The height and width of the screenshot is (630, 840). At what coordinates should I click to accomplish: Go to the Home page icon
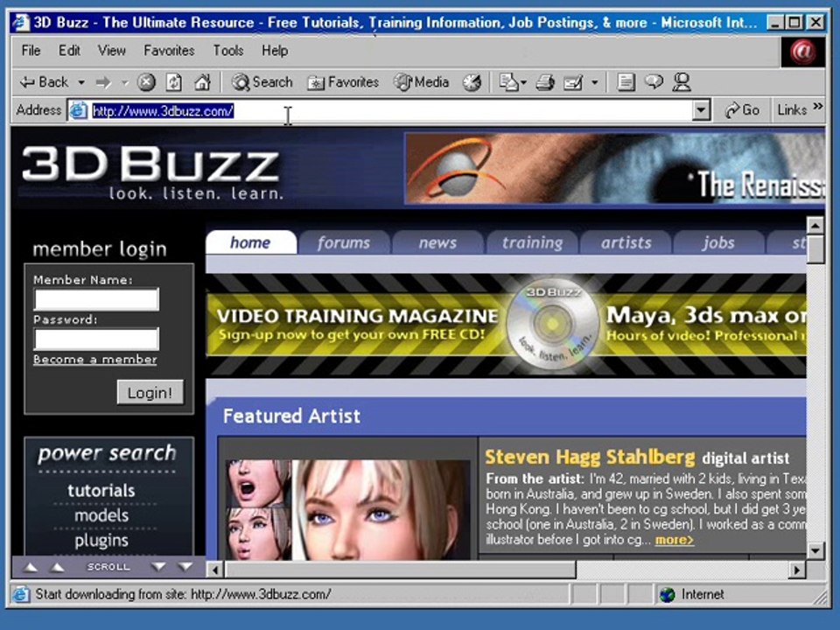pos(202,82)
